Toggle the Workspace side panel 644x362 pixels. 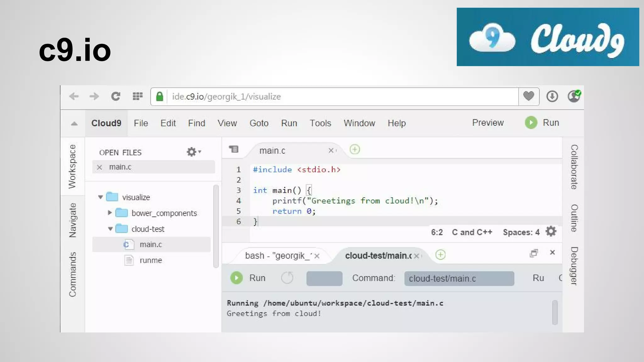(x=72, y=167)
